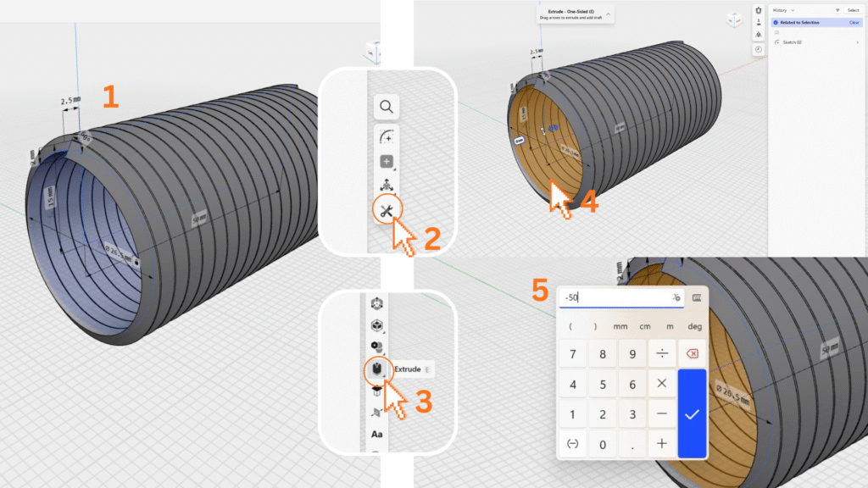The height and width of the screenshot is (488, 868).
Task: Click Clear next to Related to Selection
Action: (x=854, y=22)
